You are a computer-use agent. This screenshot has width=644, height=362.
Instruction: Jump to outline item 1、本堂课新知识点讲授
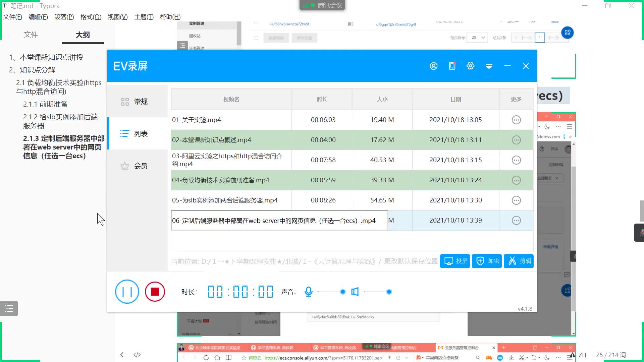(46, 57)
